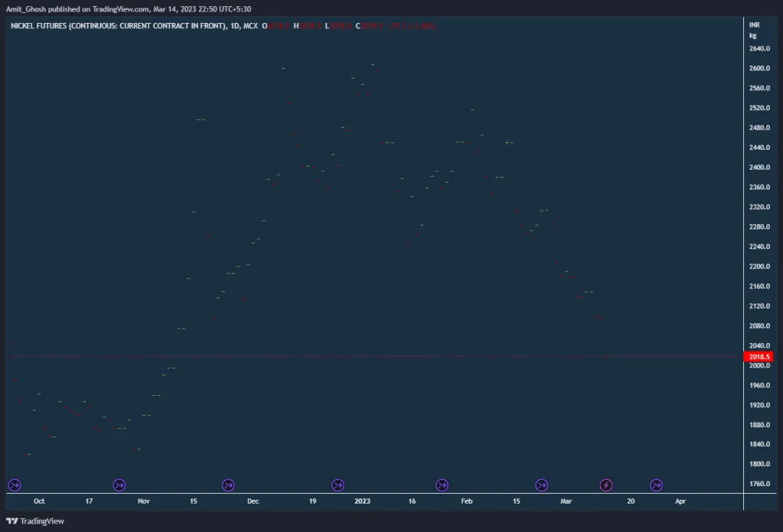Image resolution: width=783 pixels, height=532 pixels.
Task: Click the 2023 label on the time axis
Action: click(x=362, y=501)
